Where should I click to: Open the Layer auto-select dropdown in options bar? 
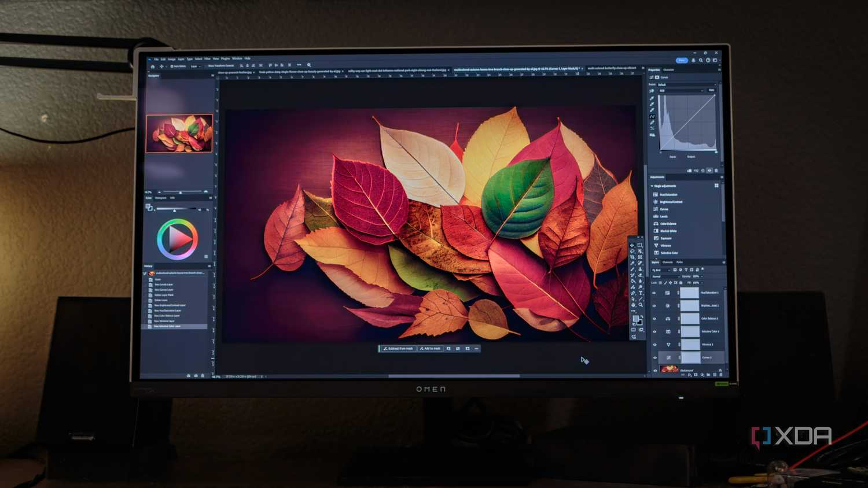click(196, 66)
